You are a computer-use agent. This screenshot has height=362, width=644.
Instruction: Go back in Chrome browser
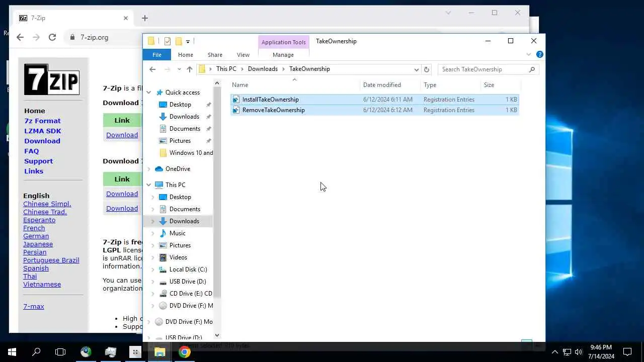20,37
